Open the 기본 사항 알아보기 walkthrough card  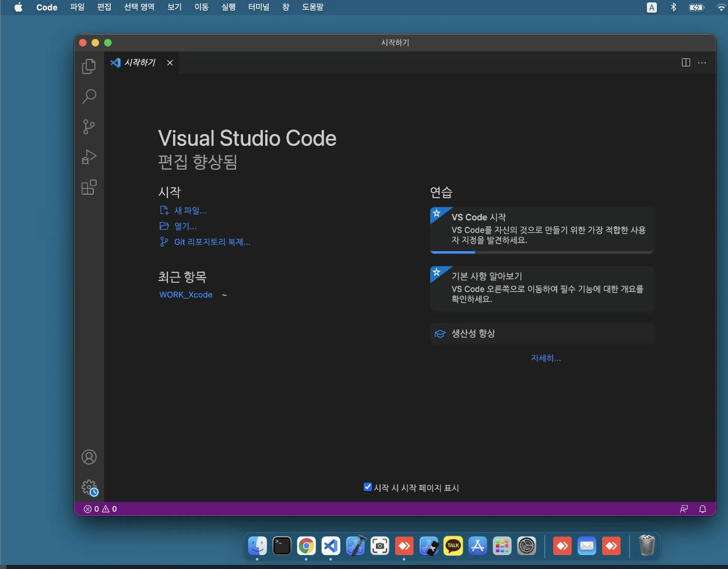pos(542,289)
